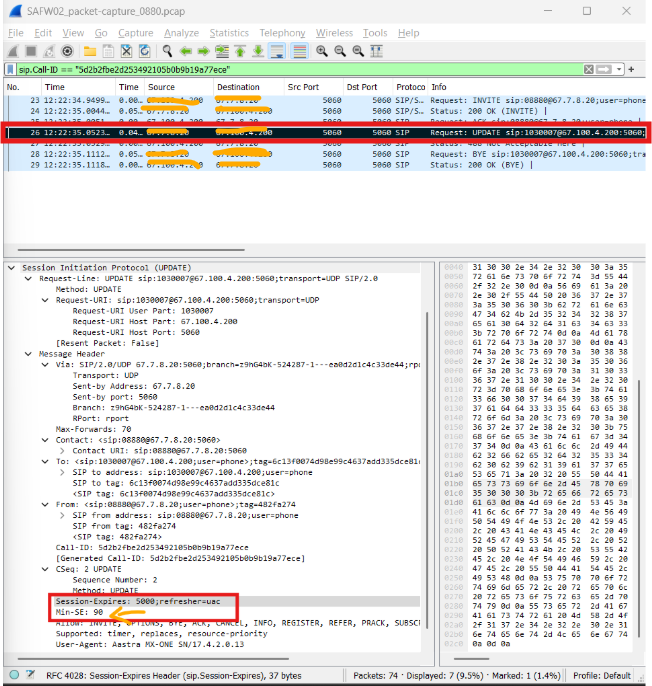Select the User-Agent: Aastra MX-ONE line

[x=150, y=644]
